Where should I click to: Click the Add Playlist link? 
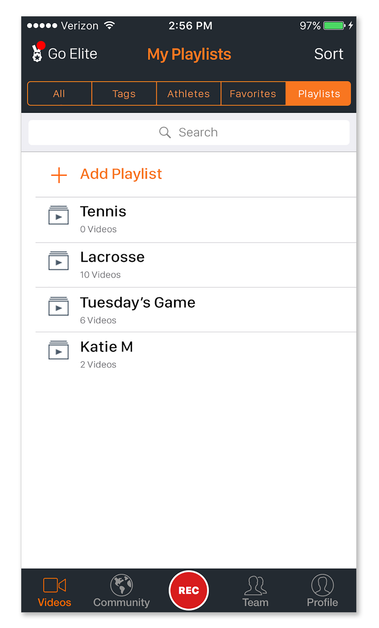click(121, 174)
